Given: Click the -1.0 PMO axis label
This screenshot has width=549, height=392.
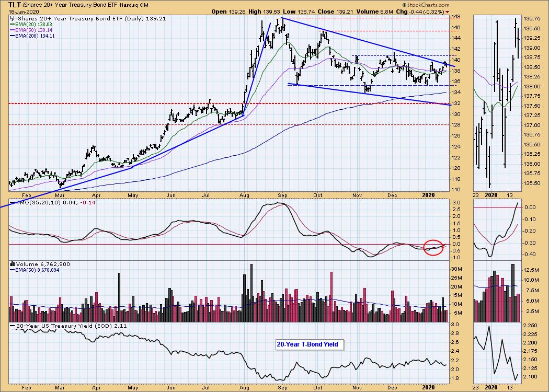Looking at the screenshot, I should [x=456, y=258].
